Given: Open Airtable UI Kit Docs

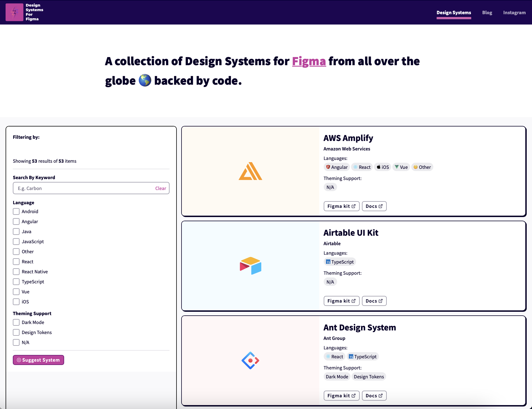Looking at the screenshot, I should click(x=374, y=301).
